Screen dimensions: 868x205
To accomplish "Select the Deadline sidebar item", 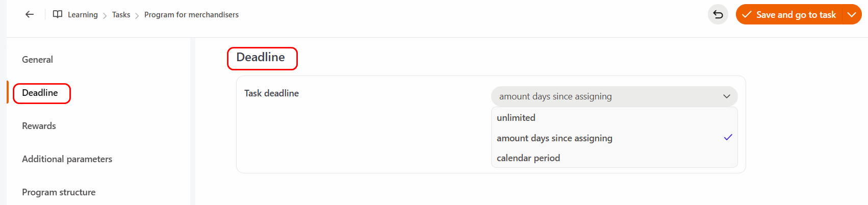I will (40, 93).
